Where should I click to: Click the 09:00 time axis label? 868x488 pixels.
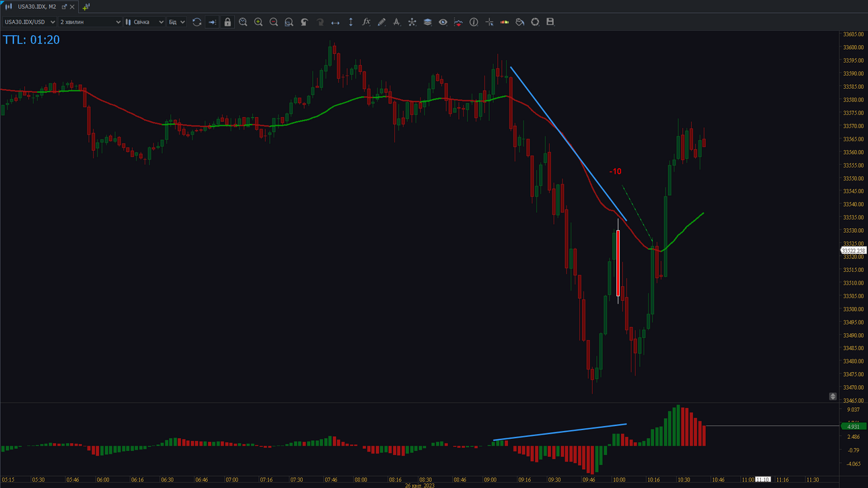click(x=490, y=480)
